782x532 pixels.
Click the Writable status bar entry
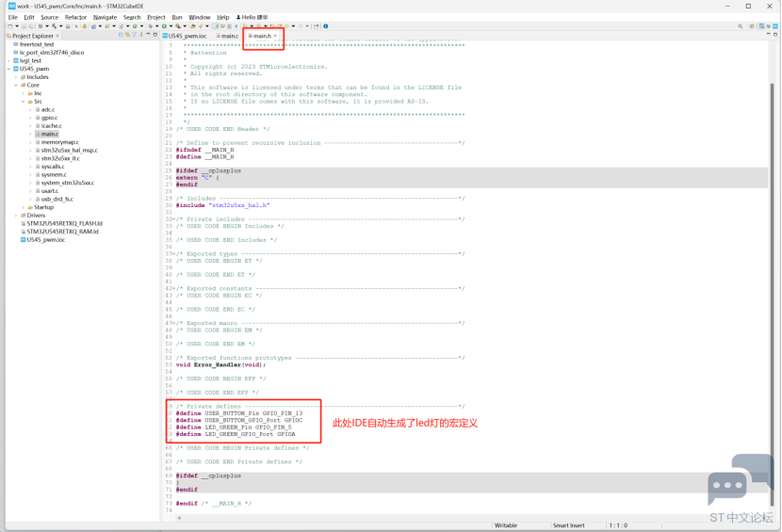(506, 525)
